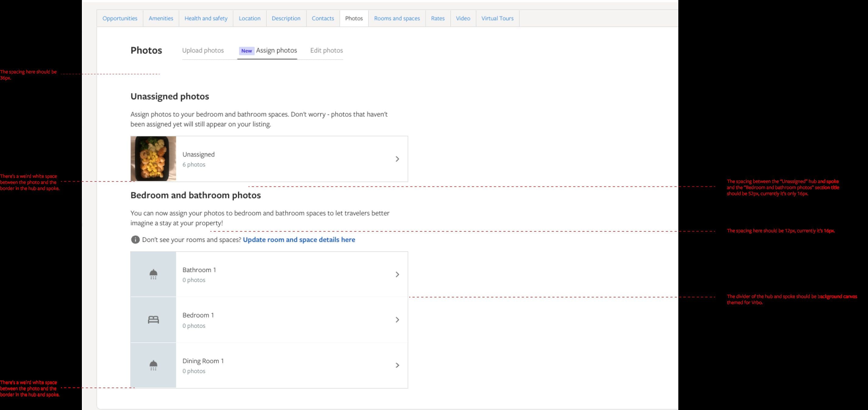Click the New badge on Assign photos
The image size is (868, 410).
pyautogui.click(x=246, y=51)
